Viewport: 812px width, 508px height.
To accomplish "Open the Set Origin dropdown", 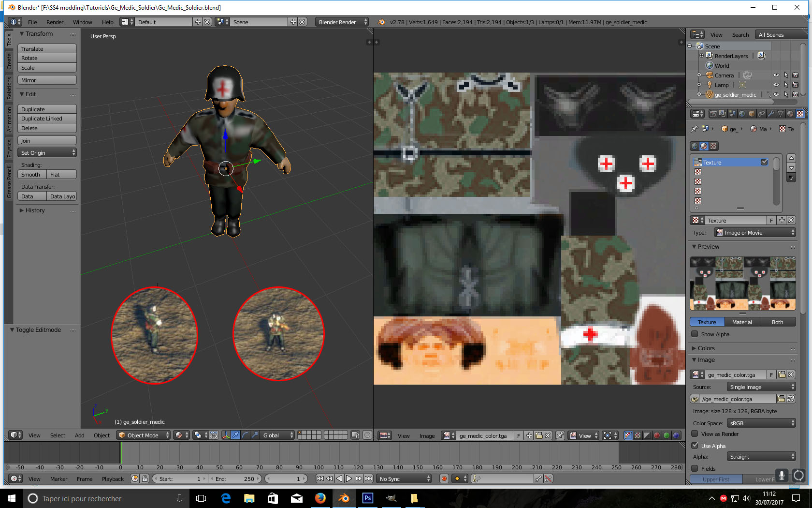I will pyautogui.click(x=47, y=152).
